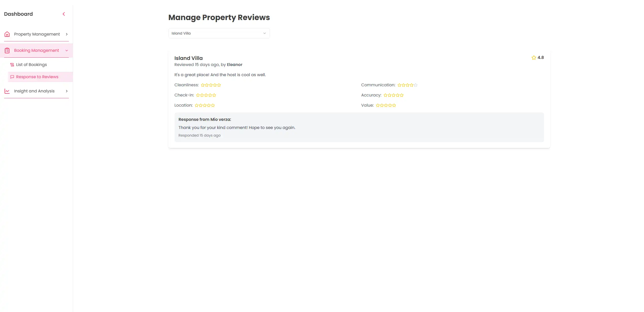Select Response to Reviews menu item
The height and width of the screenshot is (312, 644).
37,77
